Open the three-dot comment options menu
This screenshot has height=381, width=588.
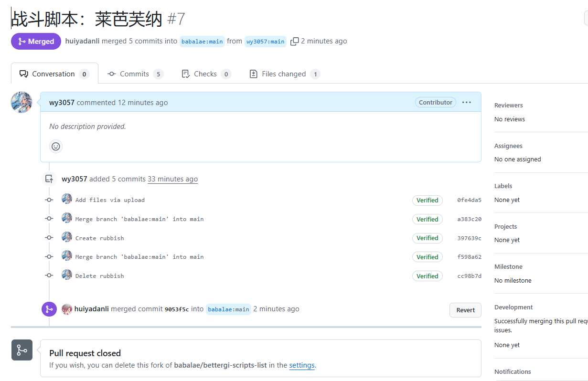tap(467, 102)
